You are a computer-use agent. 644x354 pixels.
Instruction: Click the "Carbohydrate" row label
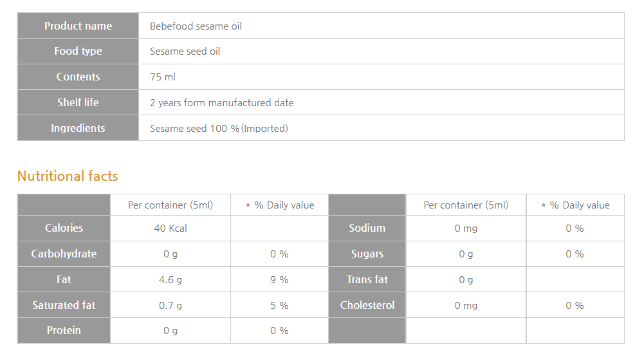64,254
